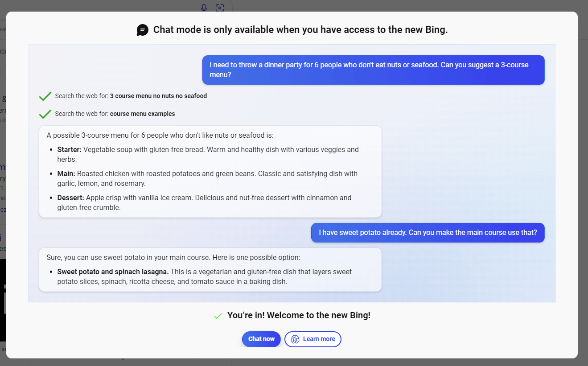The image size is (588, 366).
Task: Click the "course menu examples" search text
Action: click(x=142, y=114)
